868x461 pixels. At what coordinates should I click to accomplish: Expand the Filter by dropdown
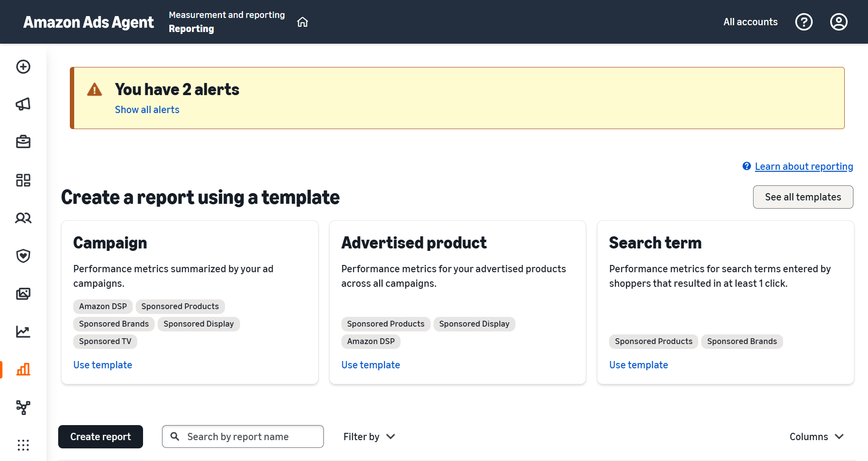click(369, 437)
